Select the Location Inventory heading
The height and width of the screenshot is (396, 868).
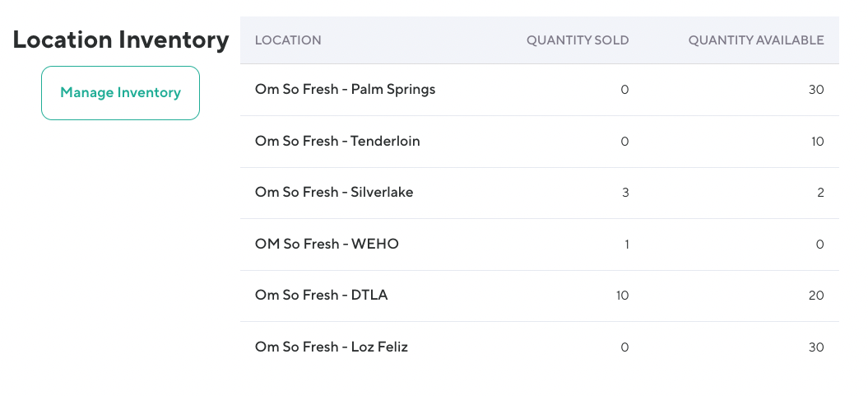tap(121, 40)
